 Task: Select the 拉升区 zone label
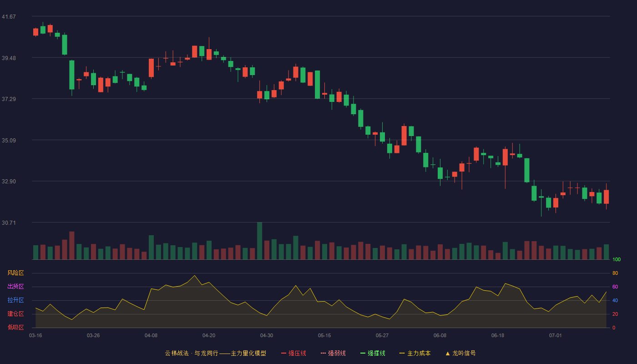(x=15, y=300)
